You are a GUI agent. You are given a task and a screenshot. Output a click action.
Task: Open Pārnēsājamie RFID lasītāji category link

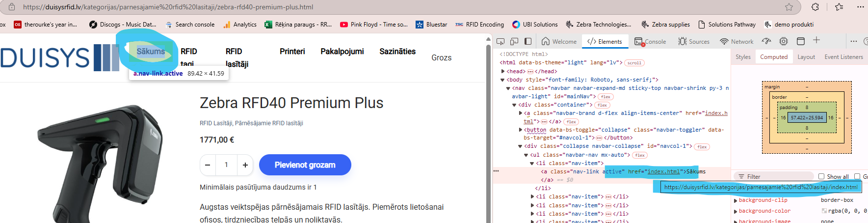point(269,123)
